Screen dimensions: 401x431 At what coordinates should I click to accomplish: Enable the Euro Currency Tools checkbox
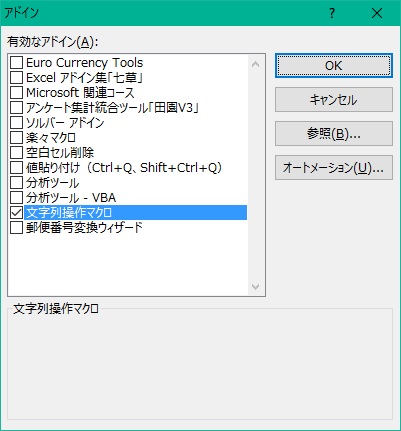coord(16,63)
